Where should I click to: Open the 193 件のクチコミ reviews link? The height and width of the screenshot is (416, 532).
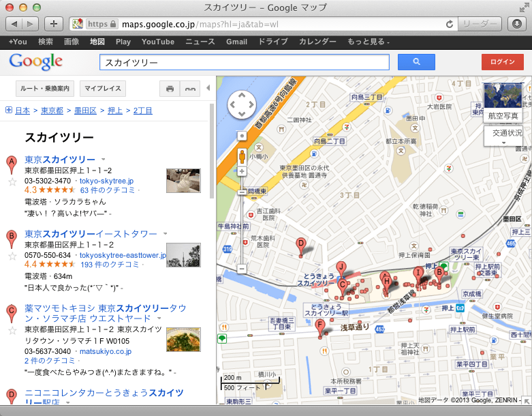coord(110,265)
